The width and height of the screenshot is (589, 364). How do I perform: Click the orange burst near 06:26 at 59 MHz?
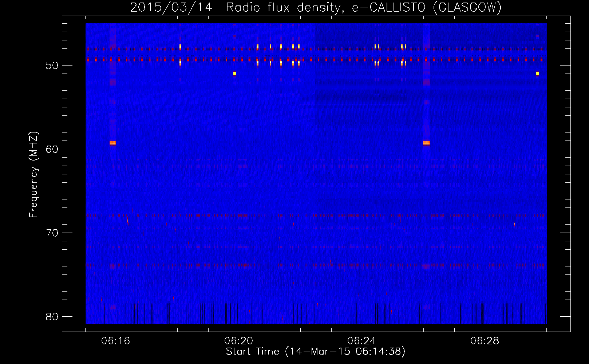click(427, 143)
